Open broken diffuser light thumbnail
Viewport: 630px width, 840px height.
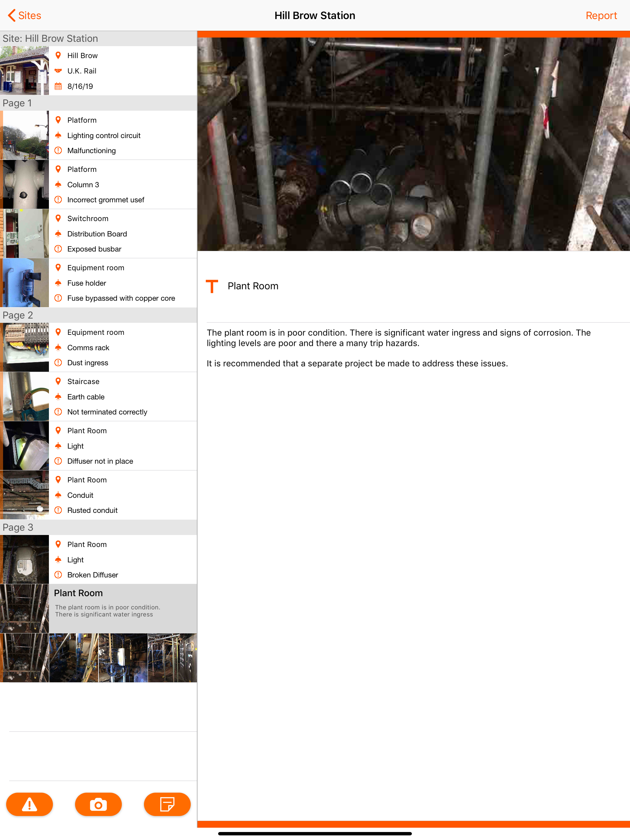pos(25,559)
